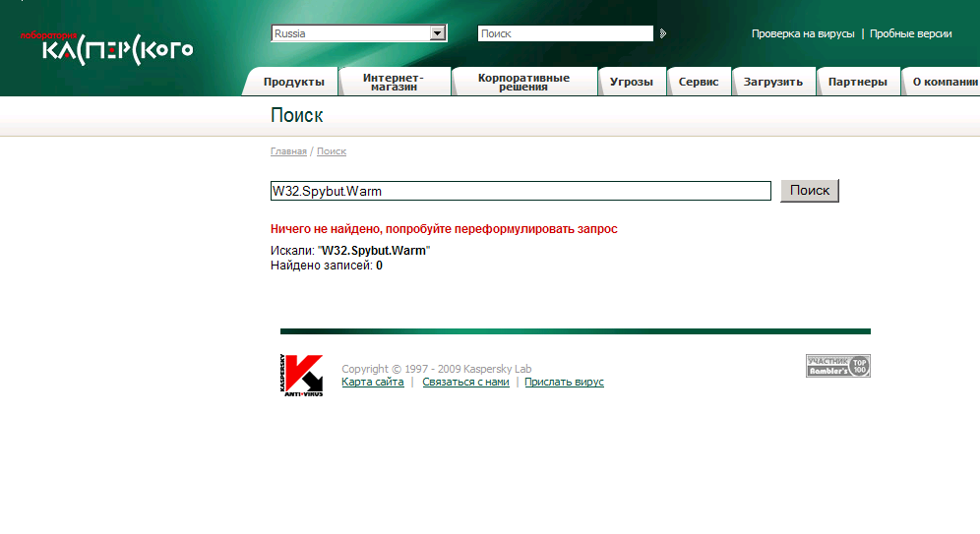
Task: Open the Корпоративные решения tab
Action: pyautogui.click(x=523, y=82)
